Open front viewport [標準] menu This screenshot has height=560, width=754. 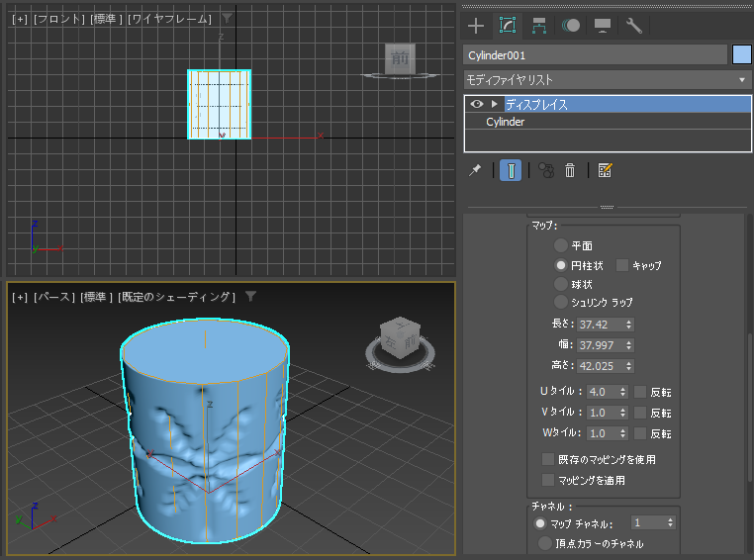(106, 19)
